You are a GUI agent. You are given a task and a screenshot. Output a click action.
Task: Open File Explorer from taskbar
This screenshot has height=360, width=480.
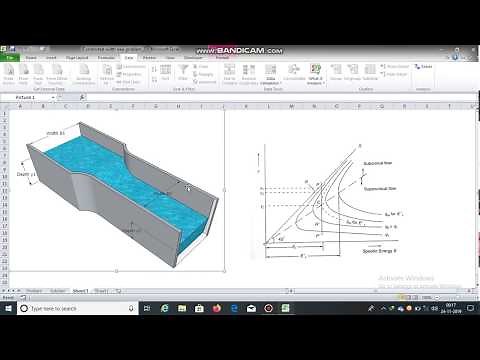coord(182,308)
